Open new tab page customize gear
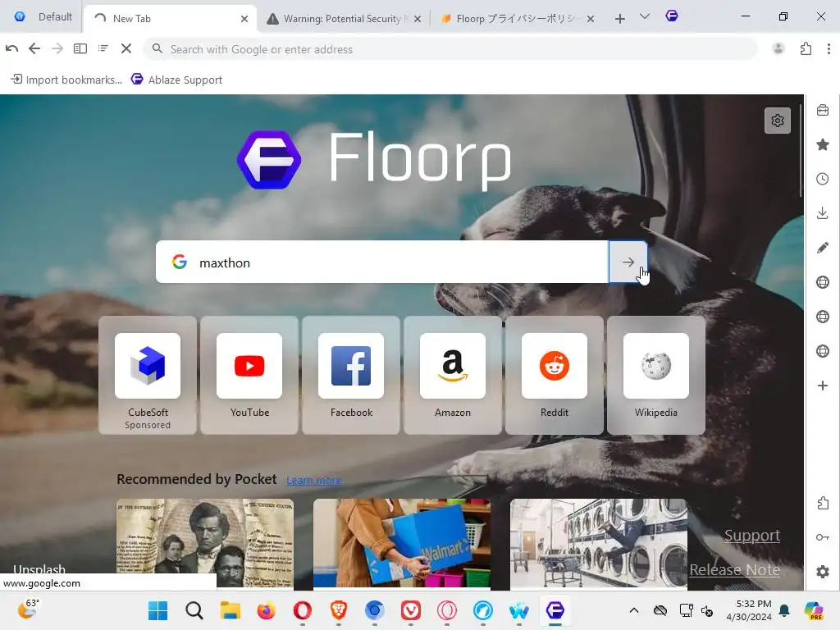Image resolution: width=840 pixels, height=630 pixels. pos(778,121)
